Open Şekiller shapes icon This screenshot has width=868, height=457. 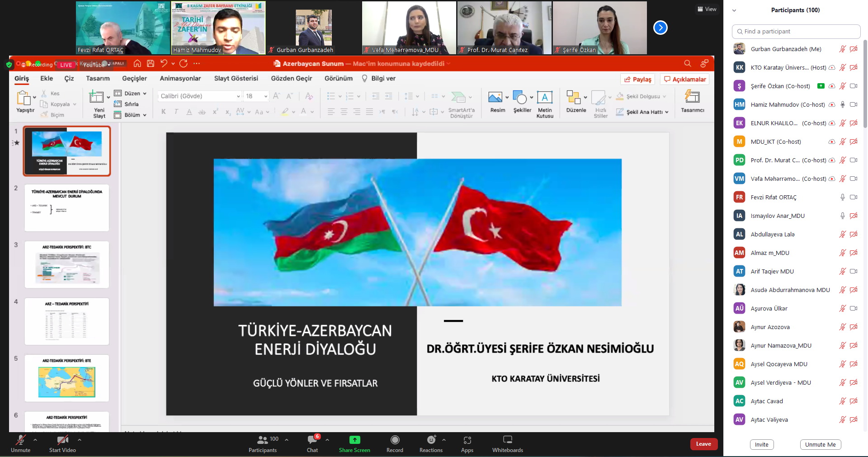(520, 97)
